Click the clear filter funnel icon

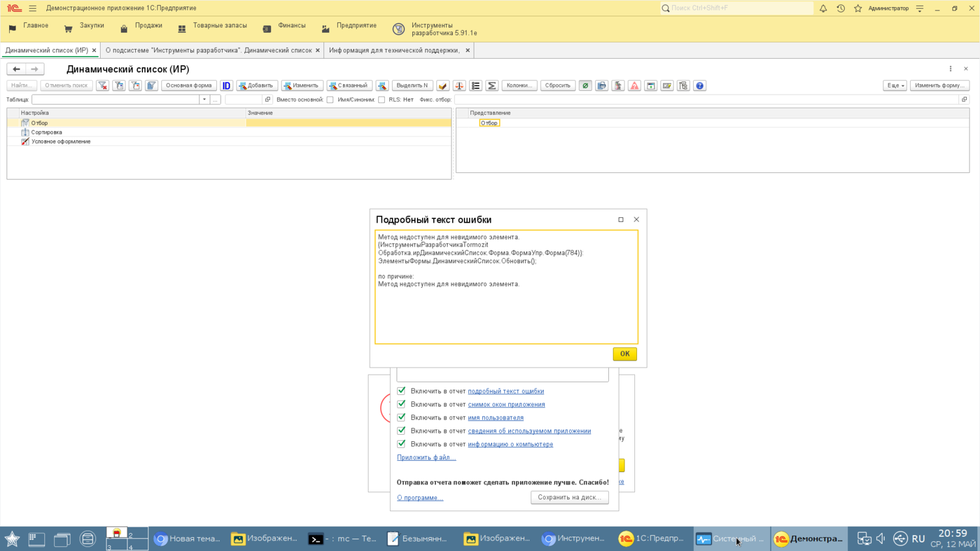click(103, 86)
